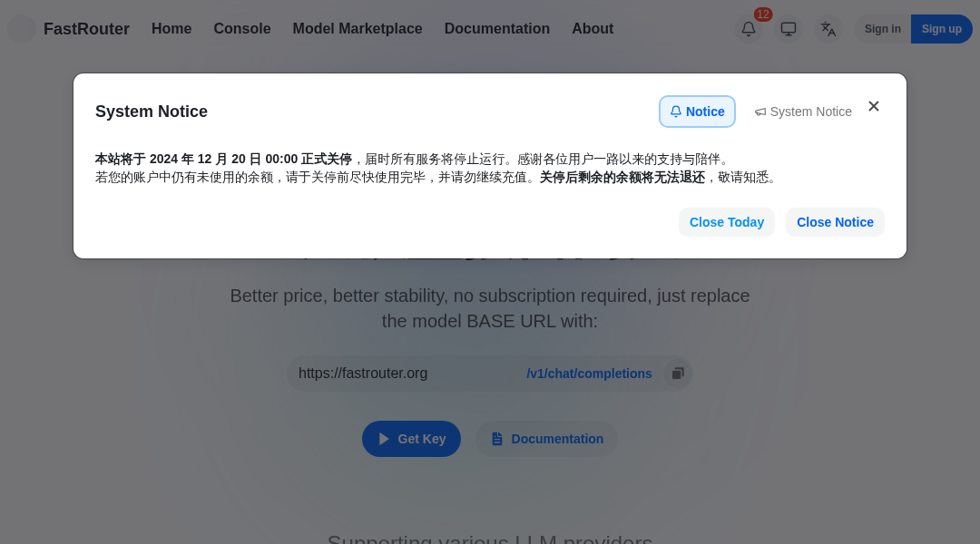Viewport: 980px width, 544px height.
Task: Open the About page
Action: pos(593,29)
